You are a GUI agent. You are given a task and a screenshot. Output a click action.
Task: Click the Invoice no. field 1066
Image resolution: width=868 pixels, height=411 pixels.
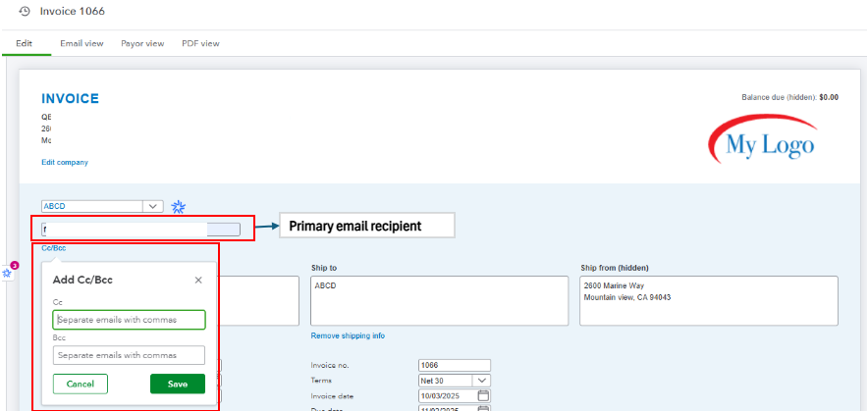coord(455,365)
